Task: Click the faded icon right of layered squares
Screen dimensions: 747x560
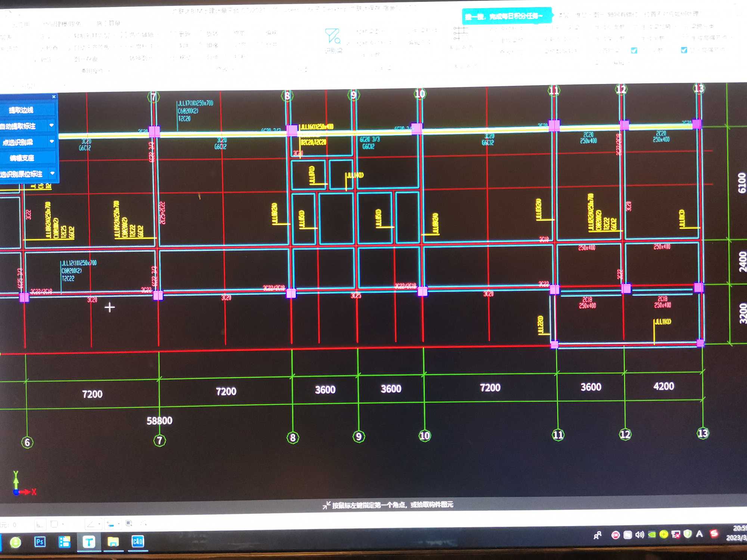Action: [x=143, y=523]
